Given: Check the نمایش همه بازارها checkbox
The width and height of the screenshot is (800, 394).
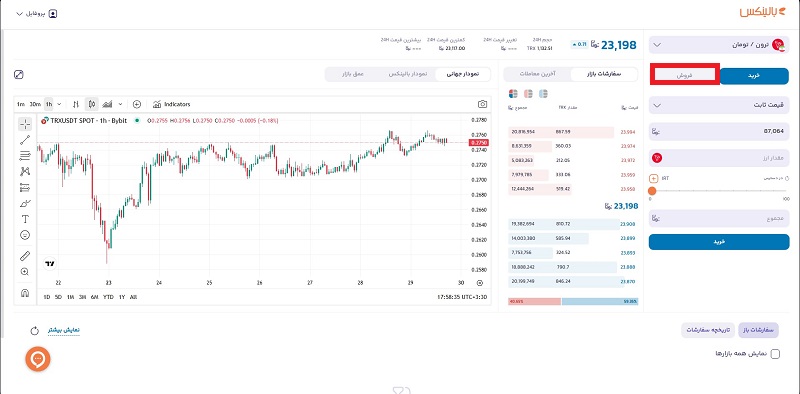Looking at the screenshot, I should point(775,354).
